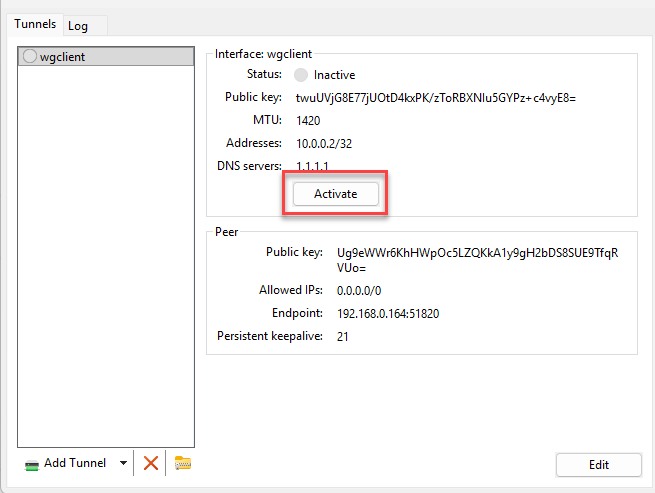Click the Addresses value 10.0.0.2/32
This screenshot has width=655, height=493.
tap(326, 144)
